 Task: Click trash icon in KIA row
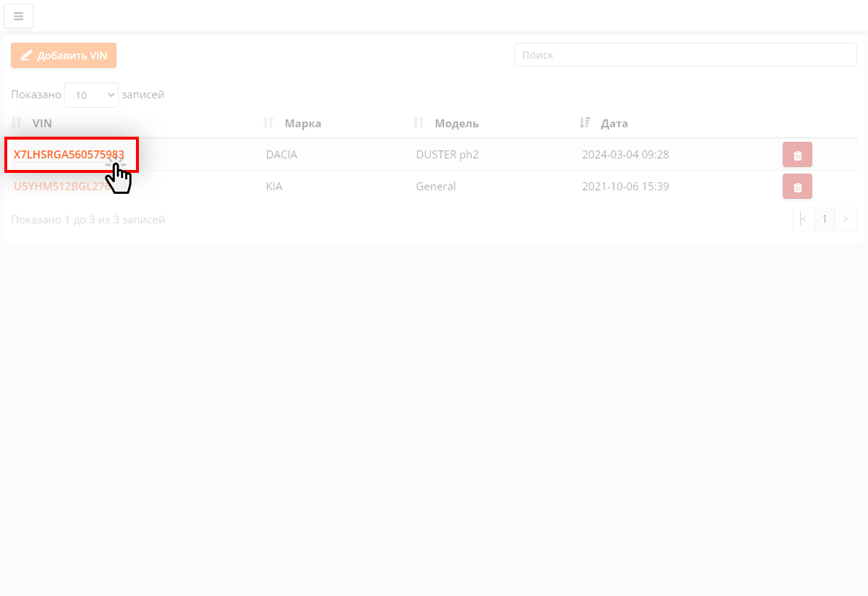(797, 187)
